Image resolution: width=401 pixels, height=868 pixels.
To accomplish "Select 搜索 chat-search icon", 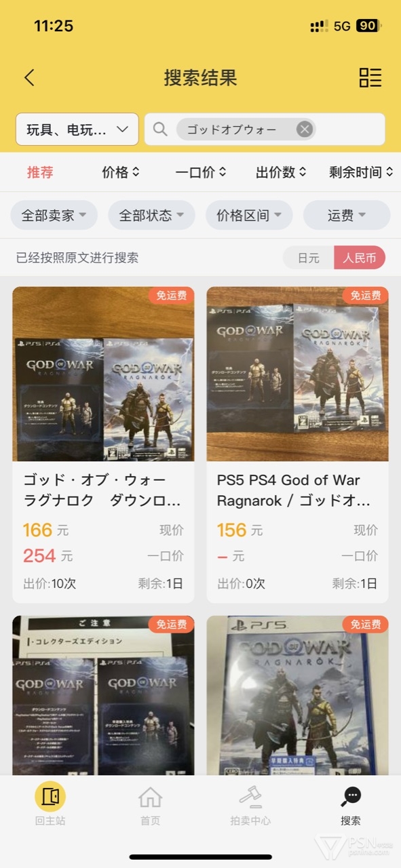I will pyautogui.click(x=351, y=797).
